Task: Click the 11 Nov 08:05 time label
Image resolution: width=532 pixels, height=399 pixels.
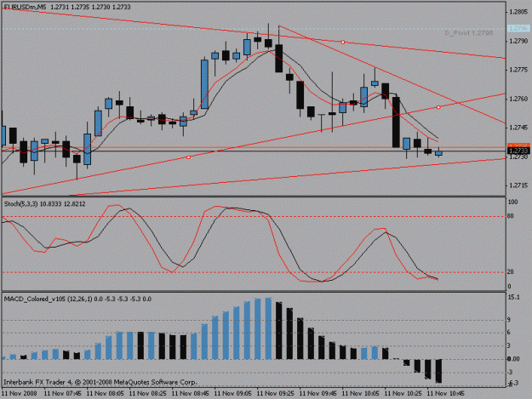Action: click(106, 394)
